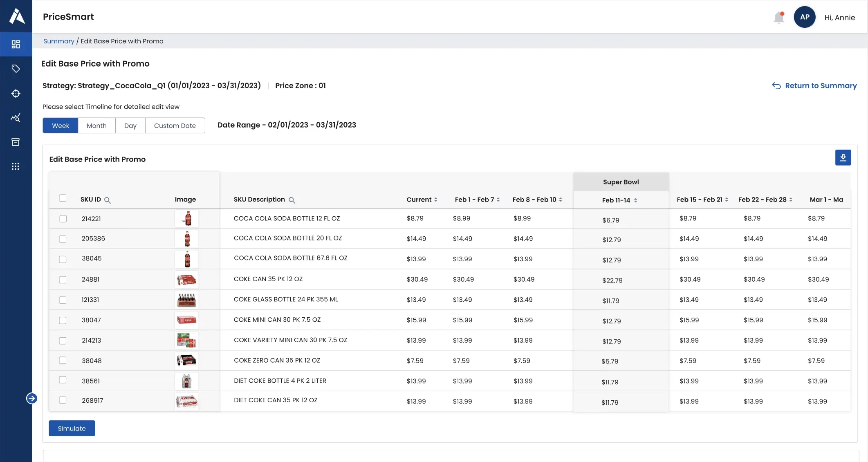The height and width of the screenshot is (462, 868).
Task: Click DIET COKE CAN 35 PK 12 OZ description
Action: 276,400
